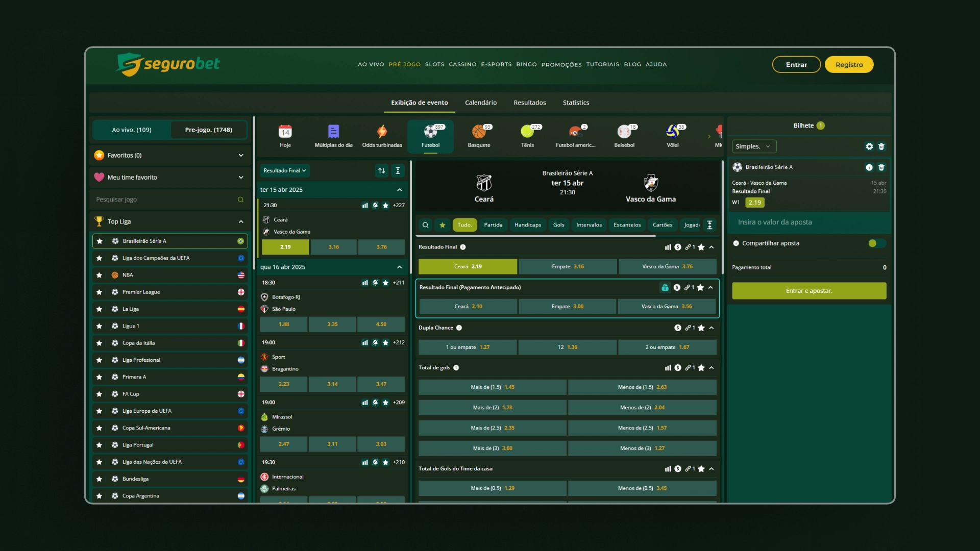980x551 pixels.
Task: Open Liga dos Campeões da UEFA league
Action: click(169, 258)
